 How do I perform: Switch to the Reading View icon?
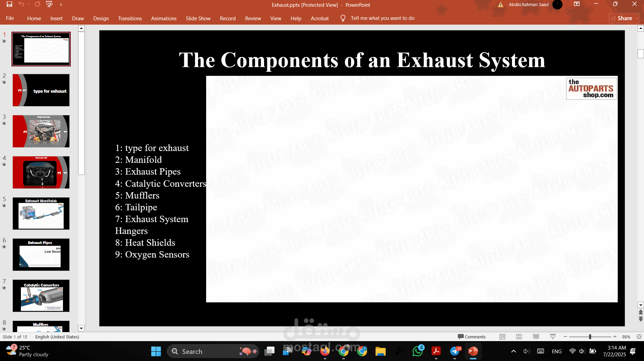pos(536,337)
